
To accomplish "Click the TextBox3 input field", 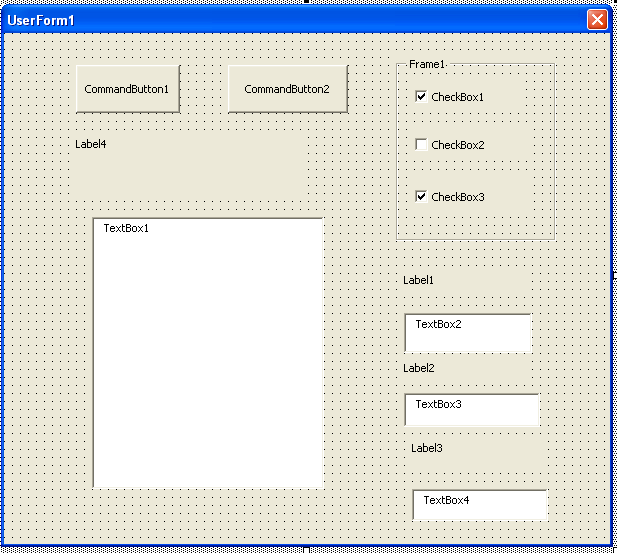I will (472, 410).
